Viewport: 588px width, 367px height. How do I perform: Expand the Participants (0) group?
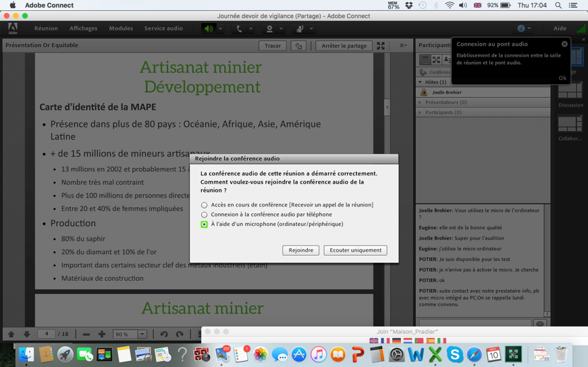tap(420, 112)
